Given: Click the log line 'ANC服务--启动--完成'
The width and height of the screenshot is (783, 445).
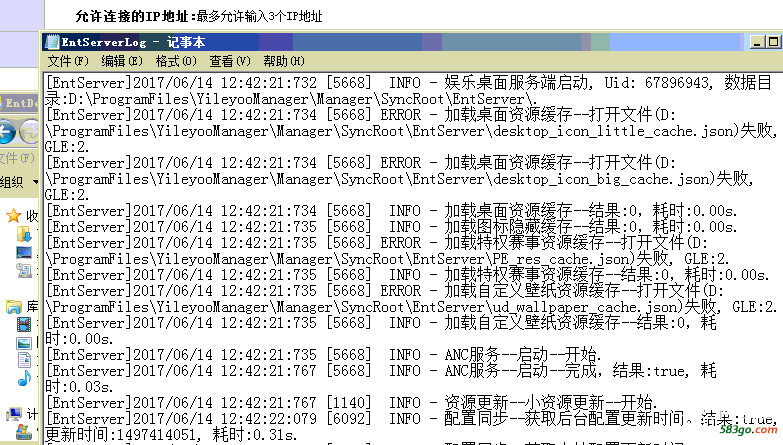Looking at the screenshot, I should (382, 379).
